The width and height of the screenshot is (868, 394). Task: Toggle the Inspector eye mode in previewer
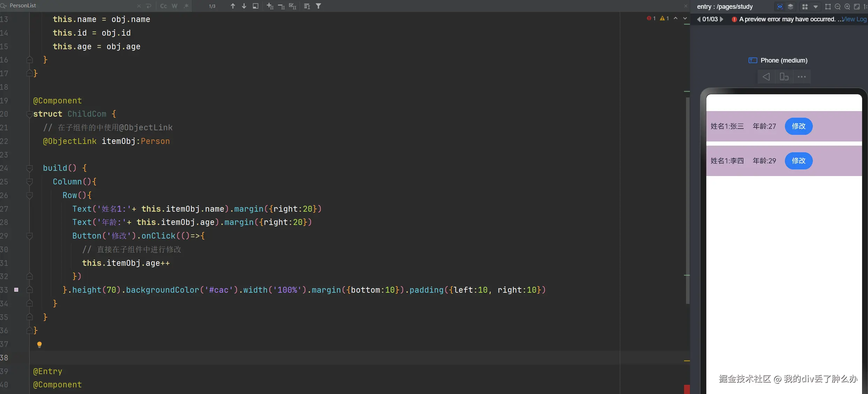(x=780, y=7)
